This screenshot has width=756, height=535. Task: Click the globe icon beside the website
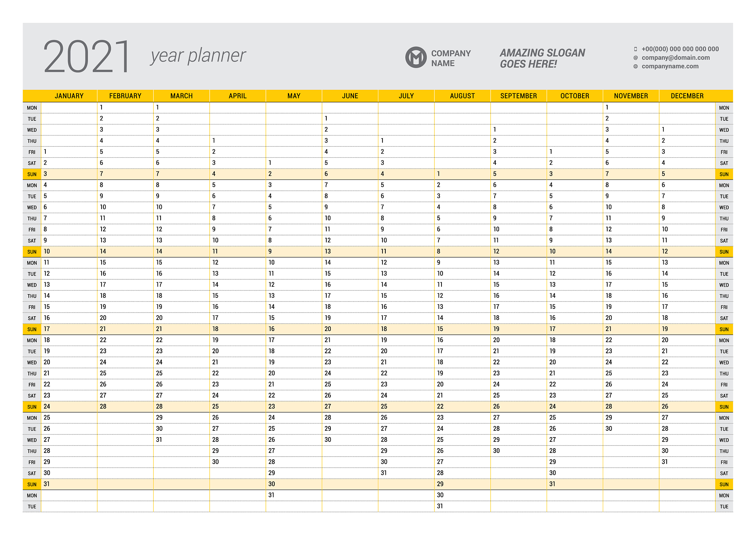[x=636, y=67]
